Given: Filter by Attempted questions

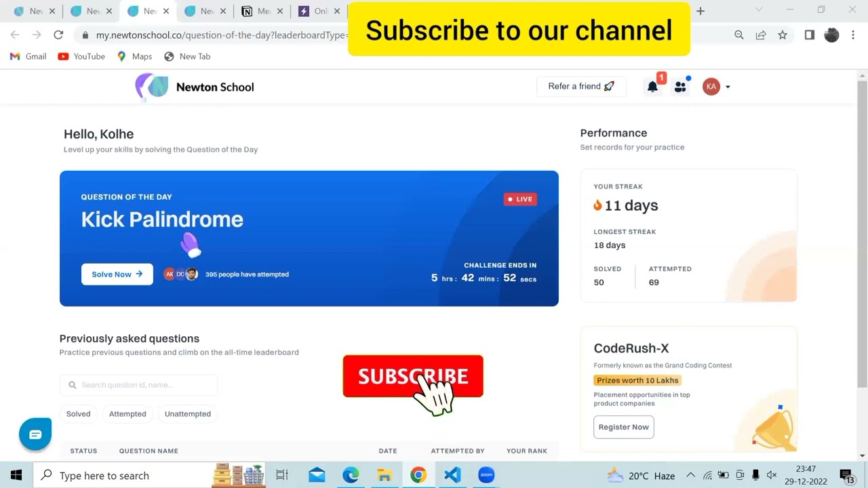Looking at the screenshot, I should (x=127, y=413).
